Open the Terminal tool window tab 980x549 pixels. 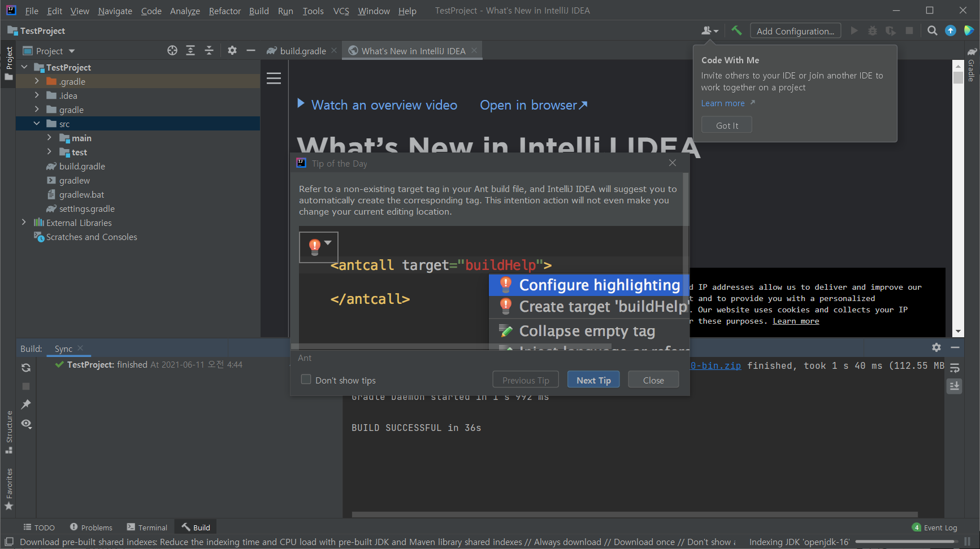pos(147,528)
